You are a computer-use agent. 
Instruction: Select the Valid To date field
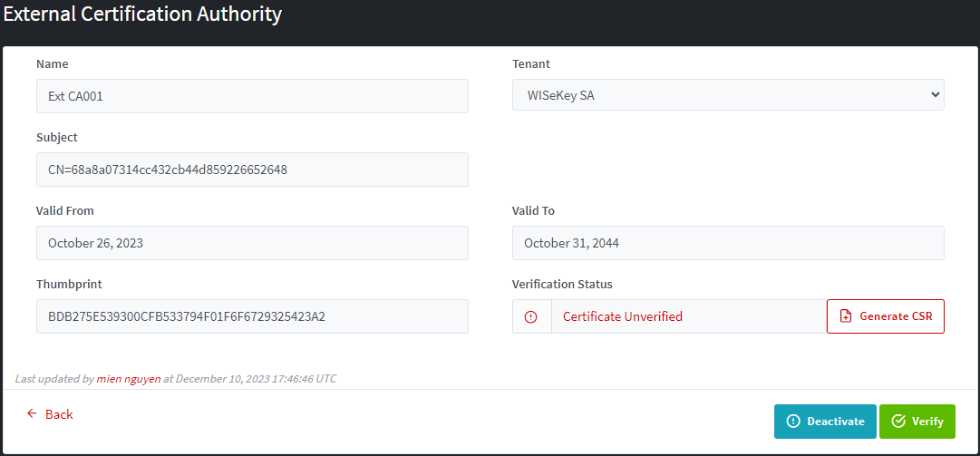click(728, 243)
